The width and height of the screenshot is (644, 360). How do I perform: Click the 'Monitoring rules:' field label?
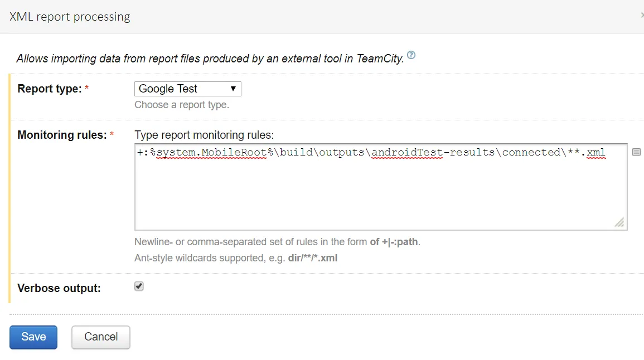62,135
